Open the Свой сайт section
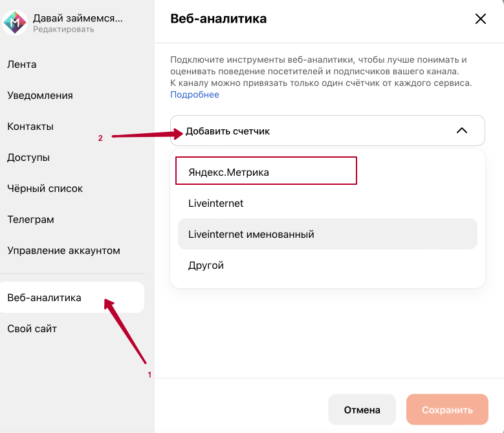The width and height of the screenshot is (504, 433). tap(32, 329)
